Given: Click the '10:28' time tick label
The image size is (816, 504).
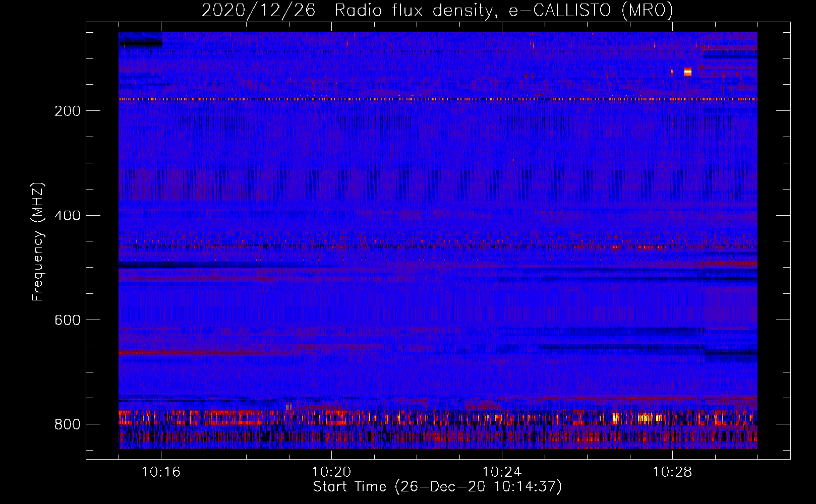Looking at the screenshot, I should click(x=673, y=472).
